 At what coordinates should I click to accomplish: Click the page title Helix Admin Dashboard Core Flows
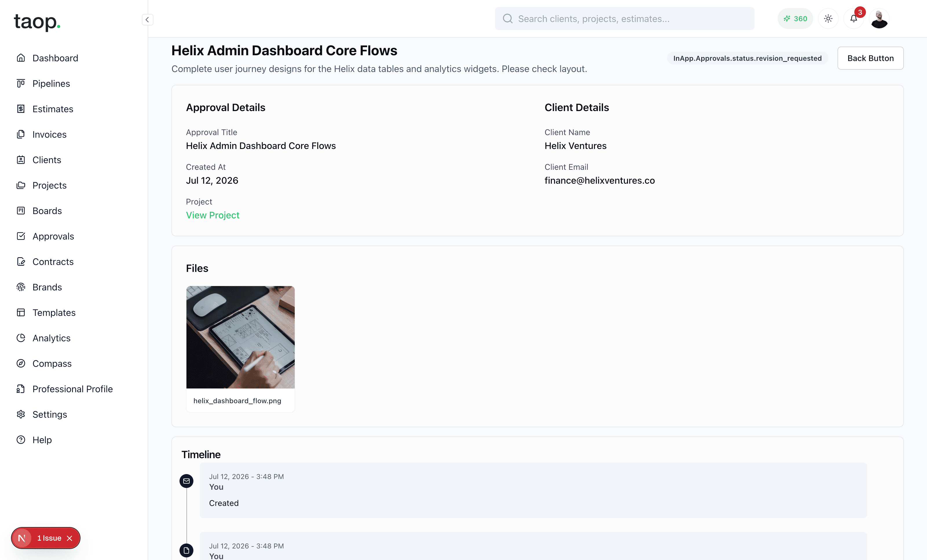point(284,50)
